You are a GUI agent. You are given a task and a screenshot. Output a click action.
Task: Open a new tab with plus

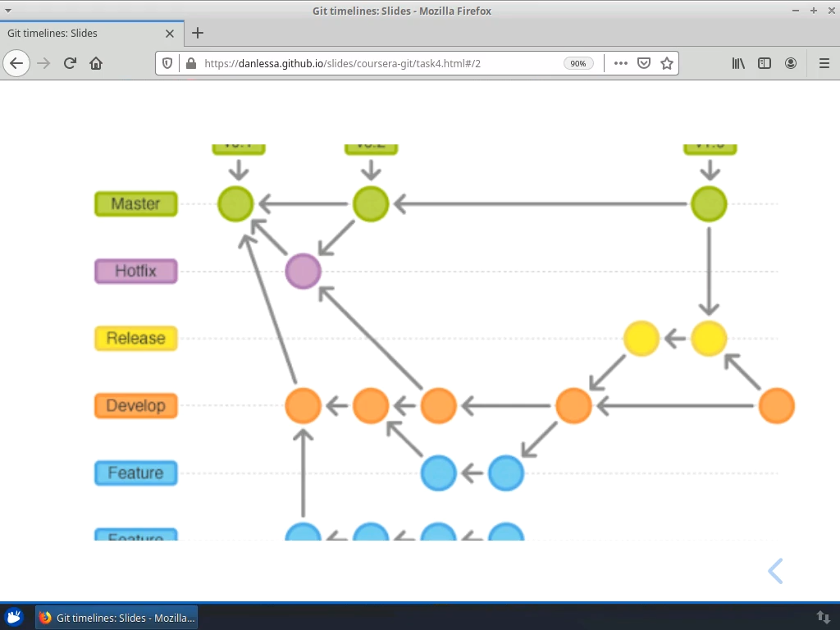pyautogui.click(x=198, y=33)
